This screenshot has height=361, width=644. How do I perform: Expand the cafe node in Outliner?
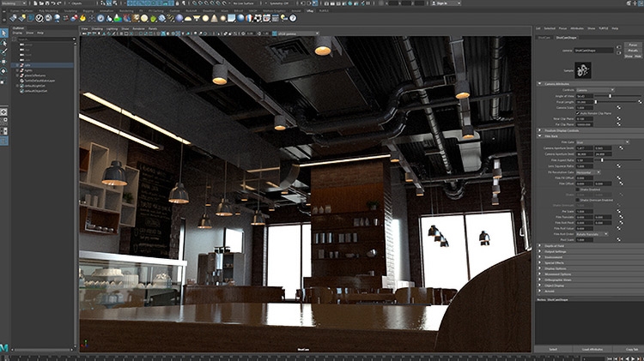[x=17, y=65]
